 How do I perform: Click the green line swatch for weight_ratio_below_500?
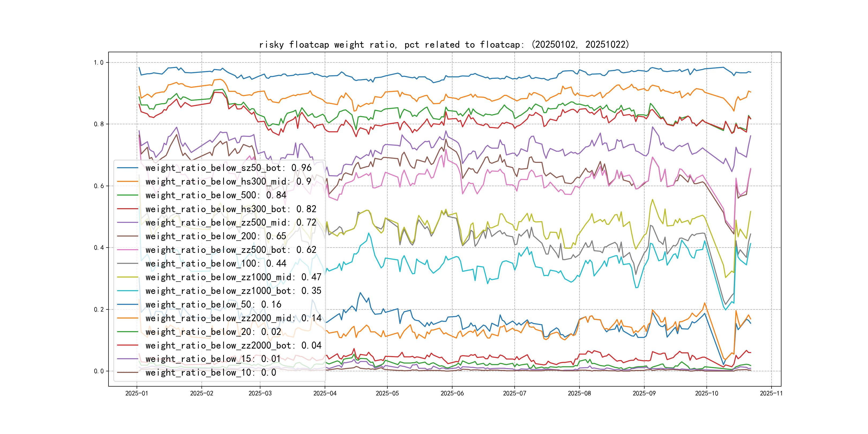coord(127,195)
